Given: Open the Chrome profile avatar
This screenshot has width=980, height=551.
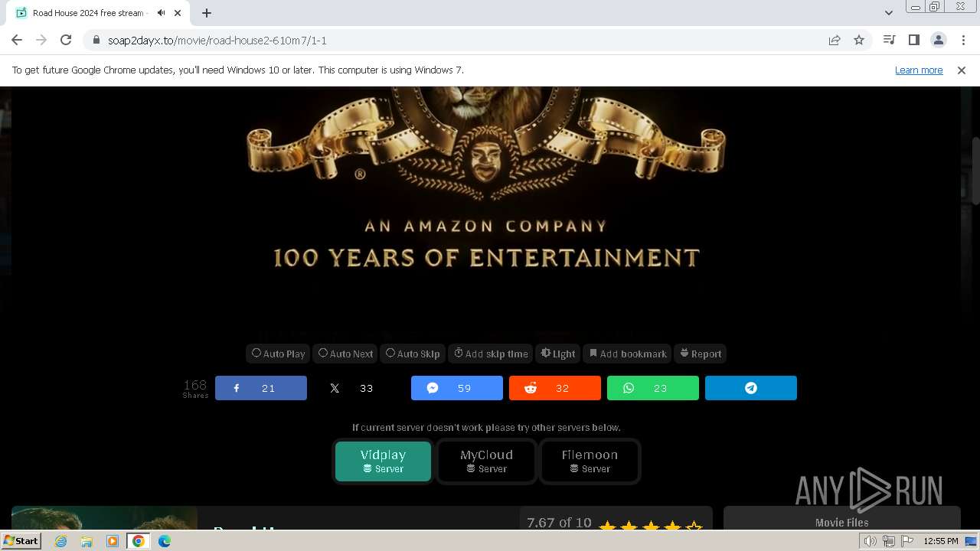Looking at the screenshot, I should (x=938, y=40).
